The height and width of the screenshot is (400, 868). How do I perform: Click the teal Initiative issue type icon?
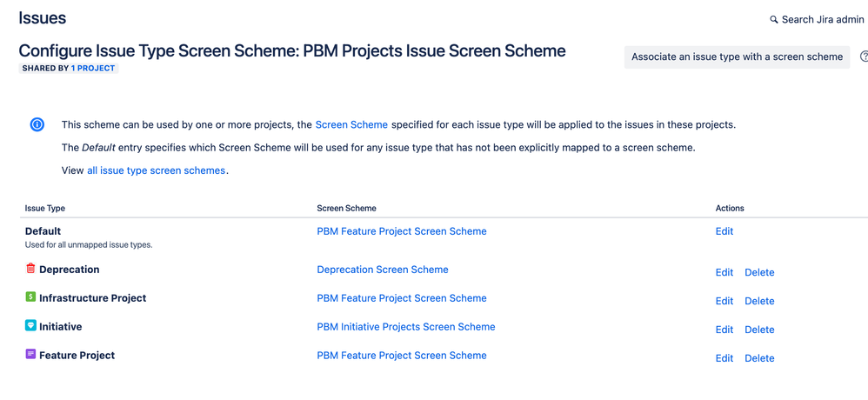[x=30, y=326]
